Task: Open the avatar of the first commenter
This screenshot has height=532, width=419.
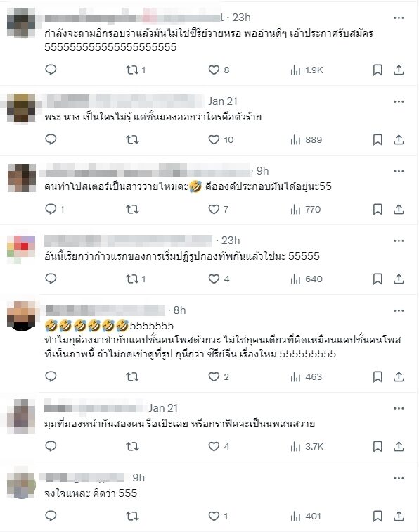Action: pyautogui.click(x=21, y=23)
